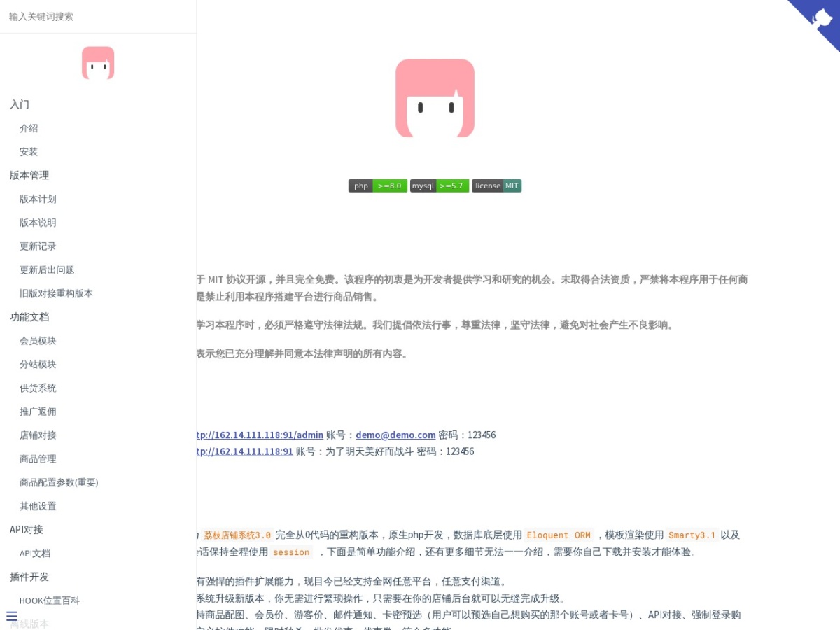
Task: Select the 功能文档 section heading
Action: (29, 317)
